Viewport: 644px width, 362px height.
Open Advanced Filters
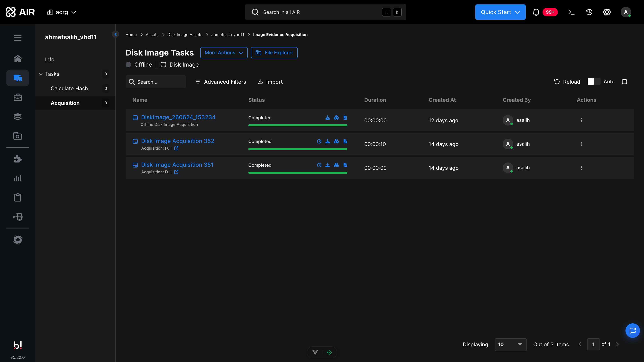[x=221, y=82]
